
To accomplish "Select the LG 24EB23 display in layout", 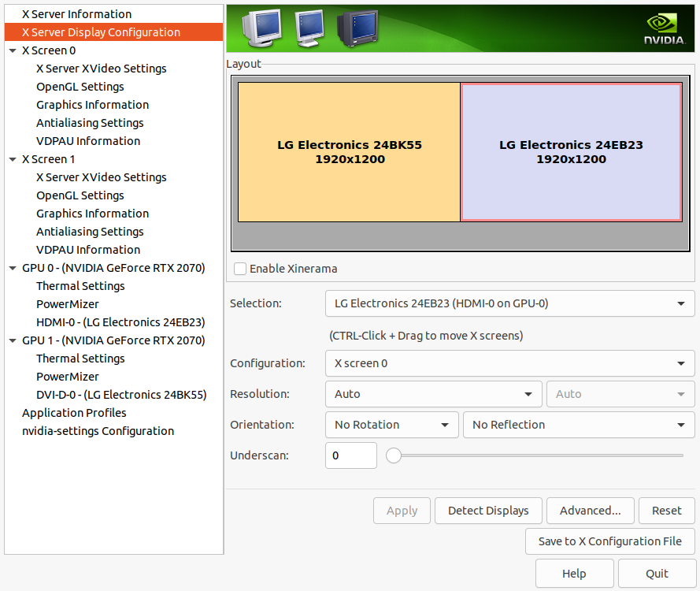I will tap(571, 152).
